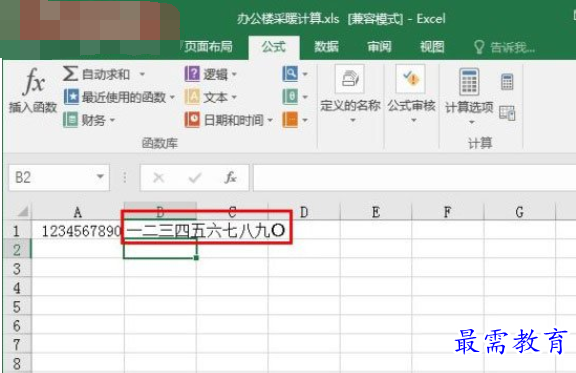576x373 pixels.
Task: Click the formula bar Enter checkmark icon
Action: (x=194, y=178)
